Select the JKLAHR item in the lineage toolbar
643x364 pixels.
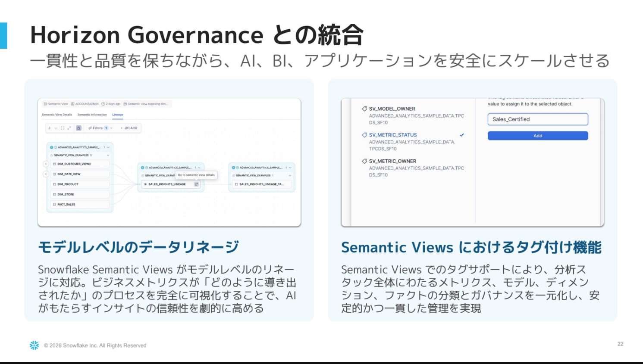pos(129,128)
